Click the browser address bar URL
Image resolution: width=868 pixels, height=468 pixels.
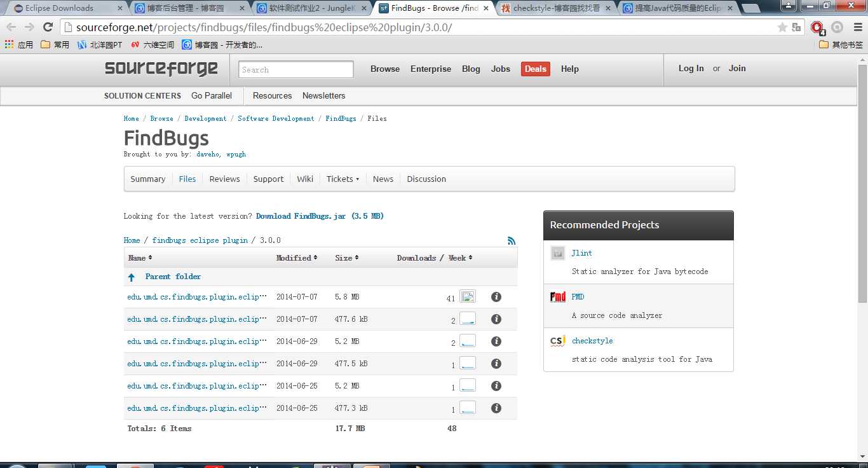(x=264, y=27)
